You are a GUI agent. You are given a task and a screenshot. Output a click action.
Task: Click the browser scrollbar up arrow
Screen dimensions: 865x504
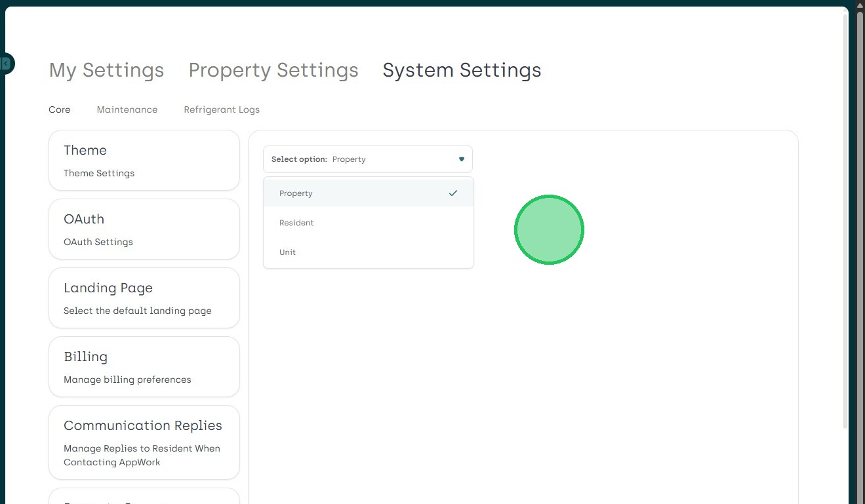click(860, 5)
